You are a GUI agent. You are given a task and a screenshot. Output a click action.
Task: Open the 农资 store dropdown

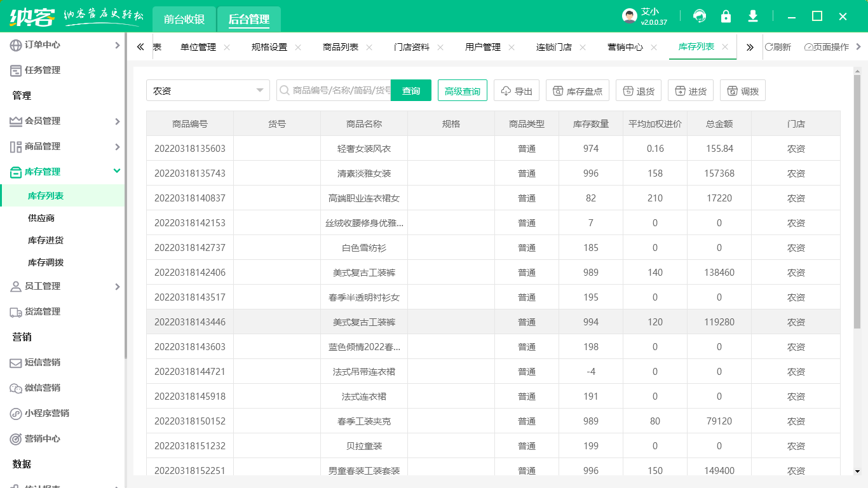point(208,90)
